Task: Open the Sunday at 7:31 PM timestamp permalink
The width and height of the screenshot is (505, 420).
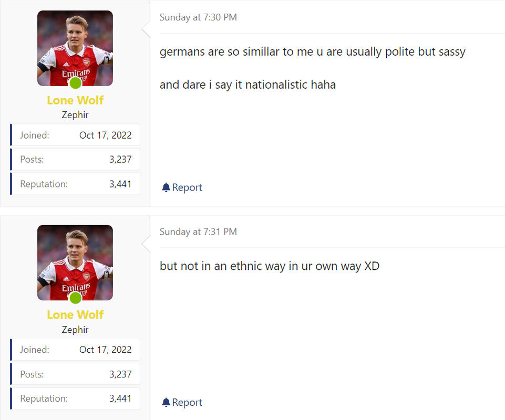Action: [x=198, y=232]
